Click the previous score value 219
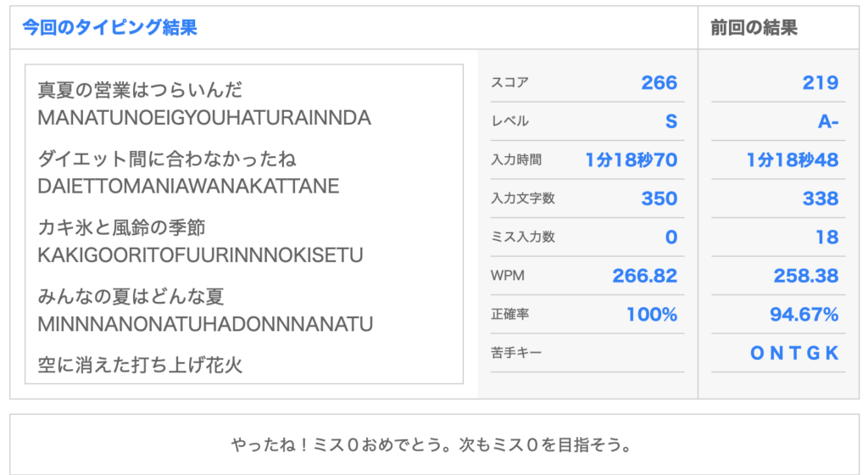 tap(820, 82)
